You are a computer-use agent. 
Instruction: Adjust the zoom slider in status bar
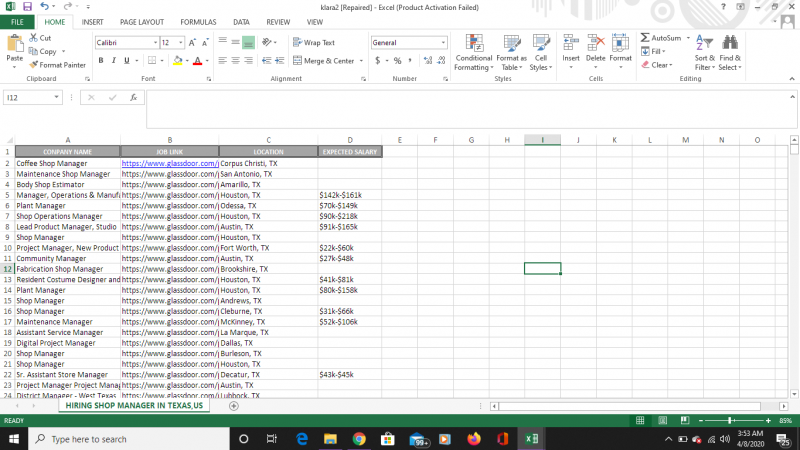coord(730,420)
